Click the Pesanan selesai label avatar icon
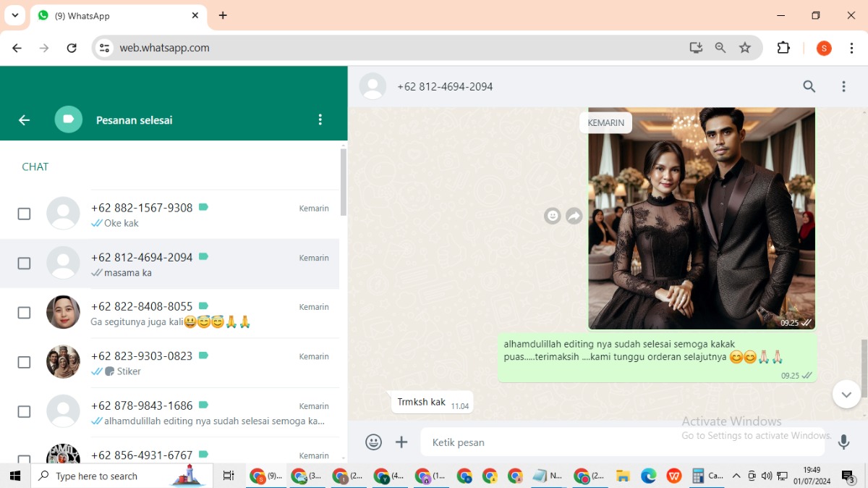Screen dimensions: 868x488 (69, 119)
